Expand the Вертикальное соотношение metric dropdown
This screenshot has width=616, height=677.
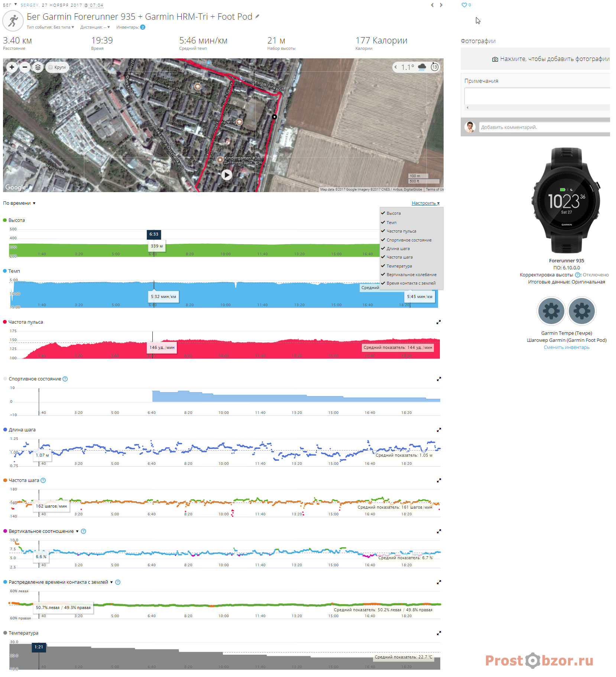77,531
